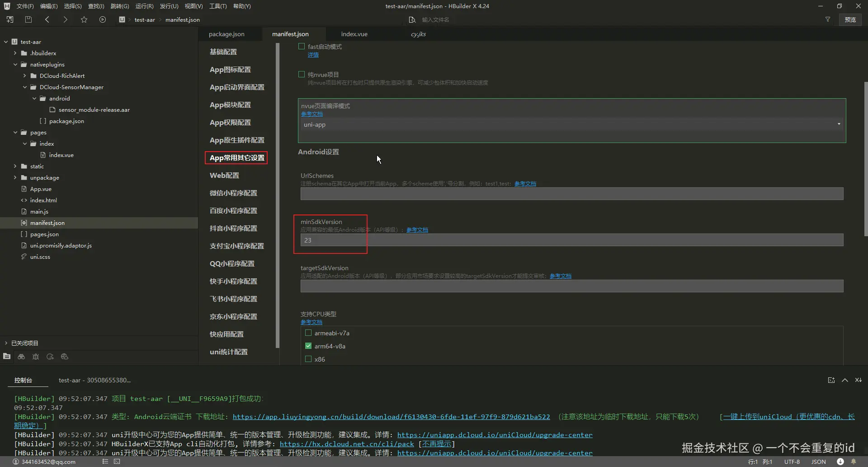The height and width of the screenshot is (467, 868).
Task: Collapse the console panel with the up chevron
Action: [x=845, y=380]
